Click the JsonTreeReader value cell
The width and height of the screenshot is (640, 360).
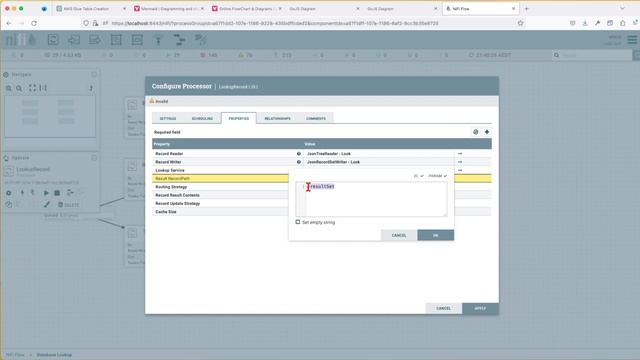(x=379, y=153)
